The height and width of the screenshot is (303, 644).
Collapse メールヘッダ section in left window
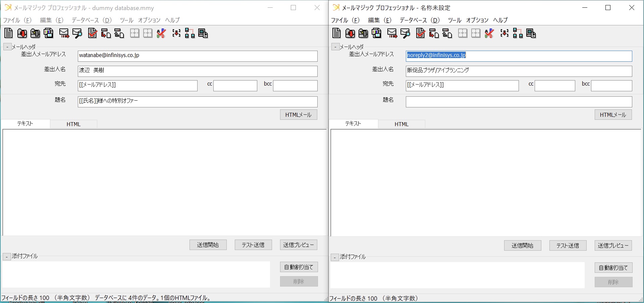(7, 47)
